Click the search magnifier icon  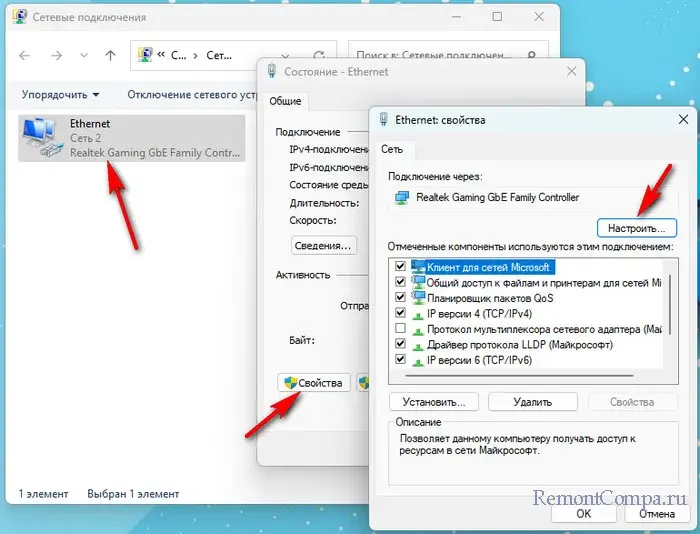tap(531, 55)
